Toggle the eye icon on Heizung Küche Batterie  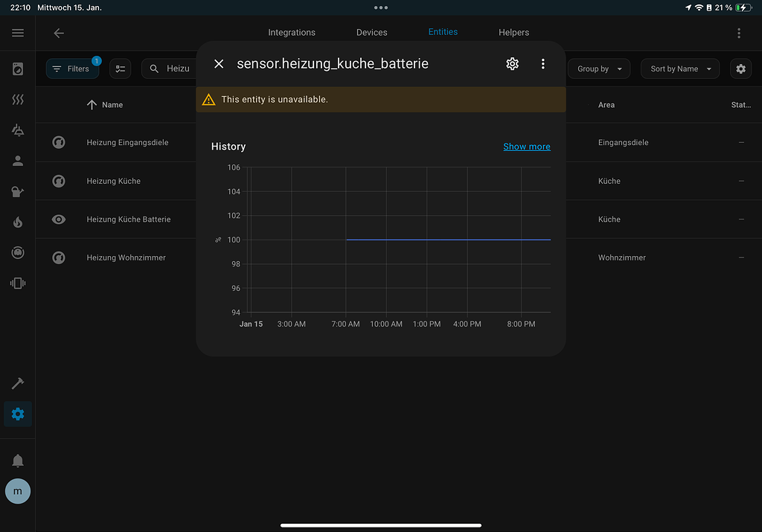tap(58, 219)
